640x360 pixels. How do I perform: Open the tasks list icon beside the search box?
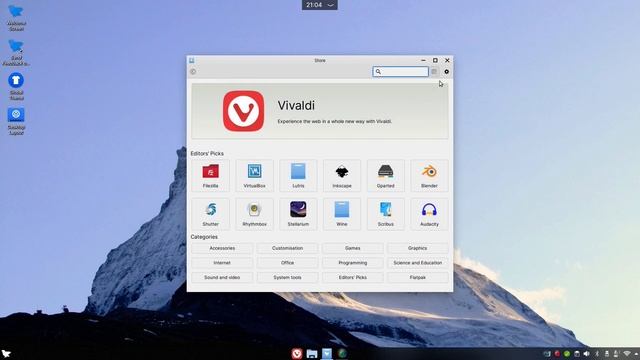pos(434,72)
